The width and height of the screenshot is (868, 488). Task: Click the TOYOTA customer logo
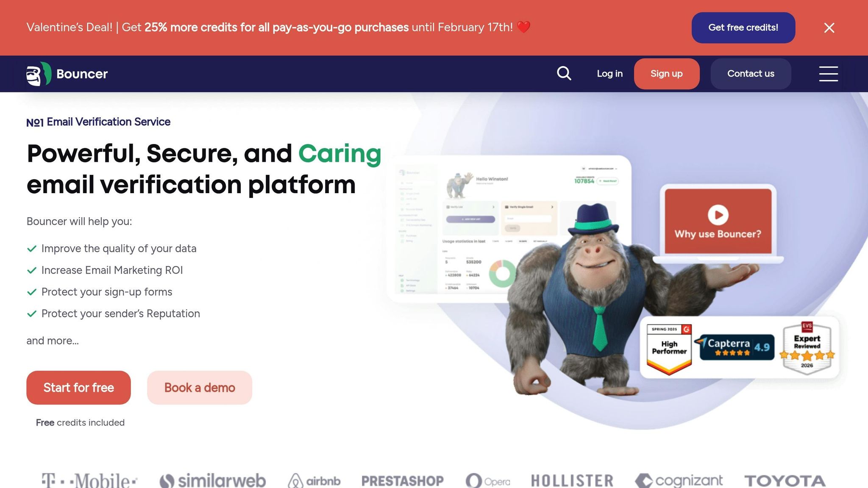785,481
